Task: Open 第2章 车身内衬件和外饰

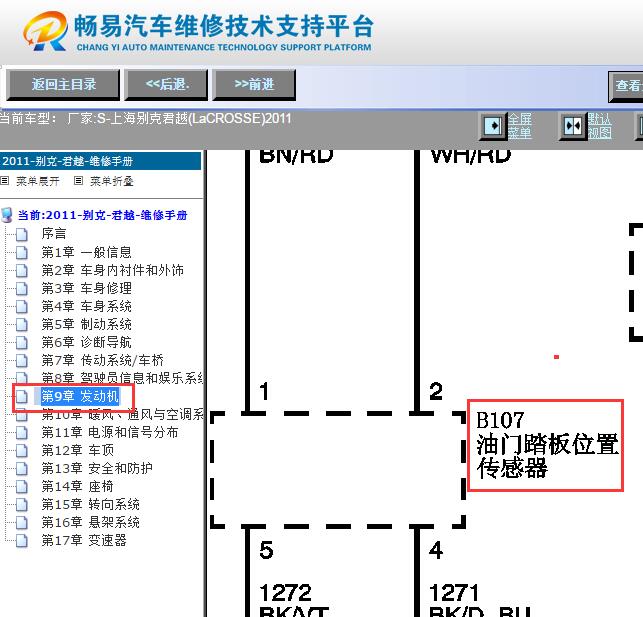Action: (112, 270)
